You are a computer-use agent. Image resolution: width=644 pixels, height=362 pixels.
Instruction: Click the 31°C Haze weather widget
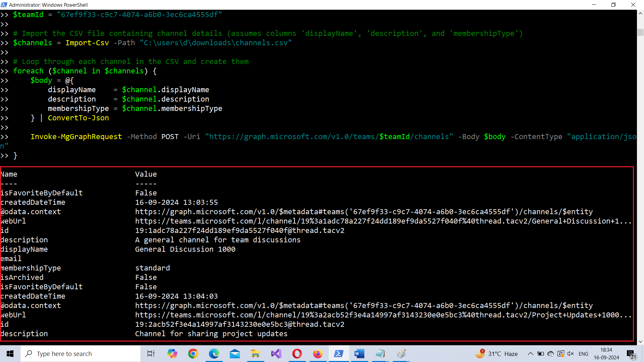point(496,354)
